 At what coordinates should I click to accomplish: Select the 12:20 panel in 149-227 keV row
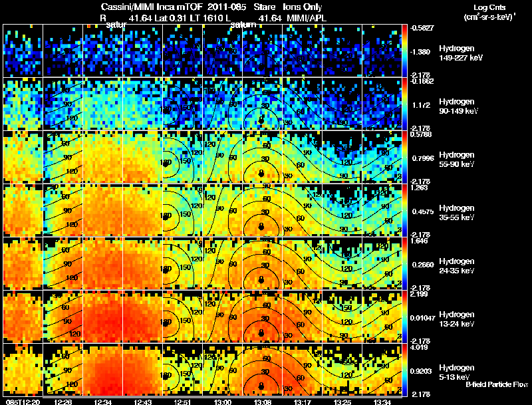tap(23, 51)
